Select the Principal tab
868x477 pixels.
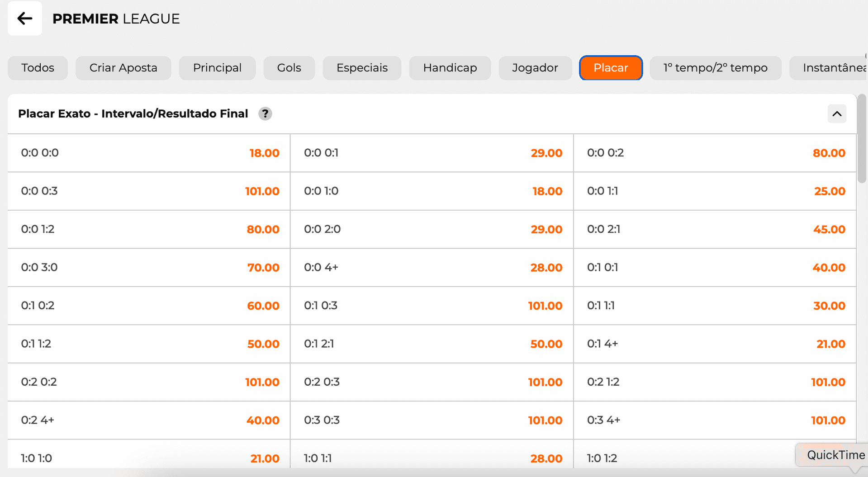tap(217, 68)
